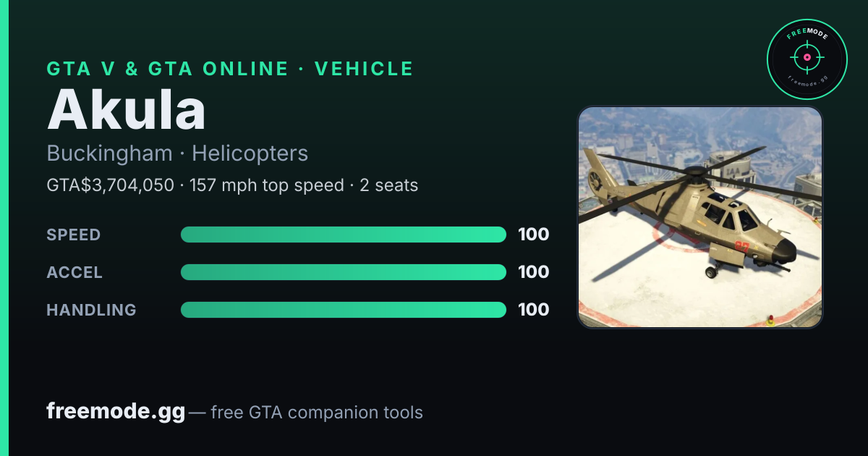The height and width of the screenshot is (456, 868).
Task: Click the HANDLING stat progress bar
Action: point(344,310)
